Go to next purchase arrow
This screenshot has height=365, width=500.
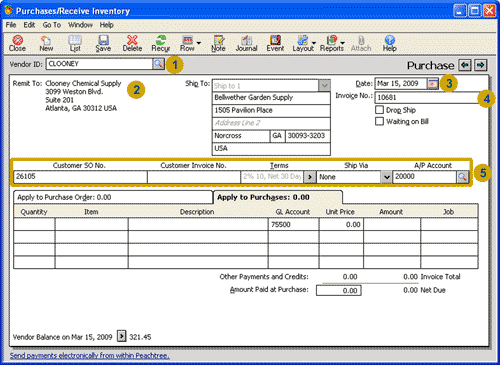(481, 65)
